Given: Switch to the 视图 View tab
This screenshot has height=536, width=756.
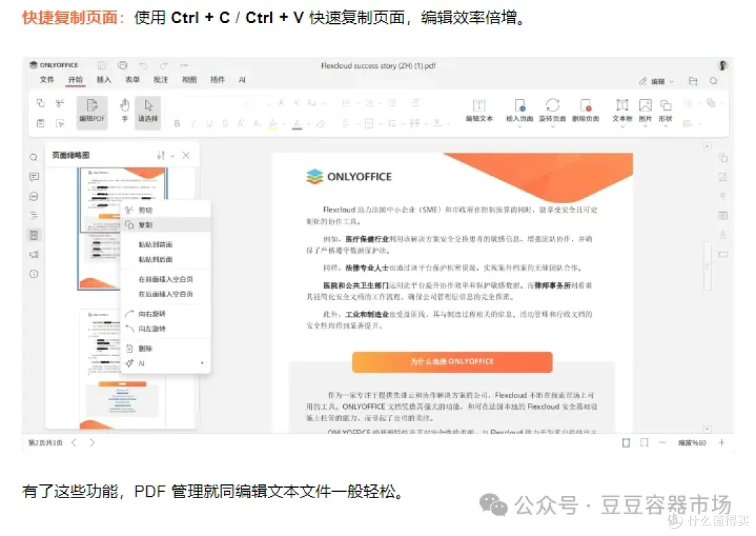Looking at the screenshot, I should click(x=189, y=80).
